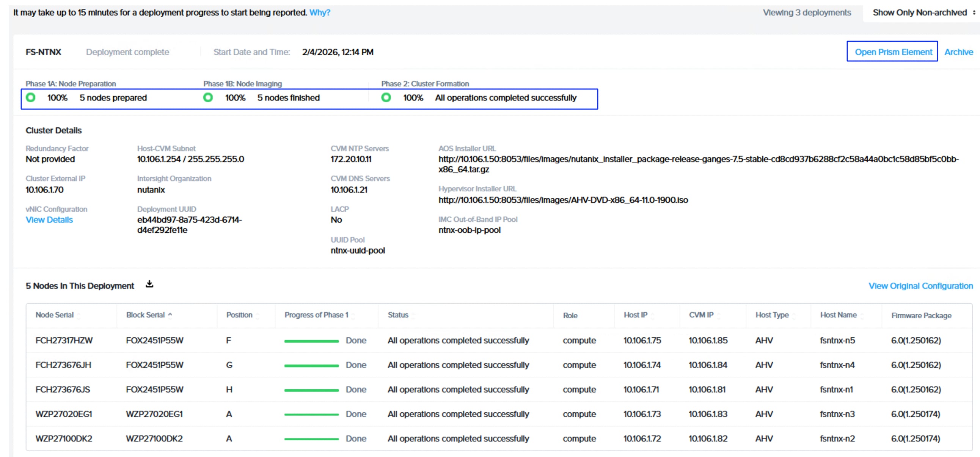This screenshot has width=980, height=457.
Task: Click the sort arrows on Position column
Action: pyautogui.click(x=257, y=316)
